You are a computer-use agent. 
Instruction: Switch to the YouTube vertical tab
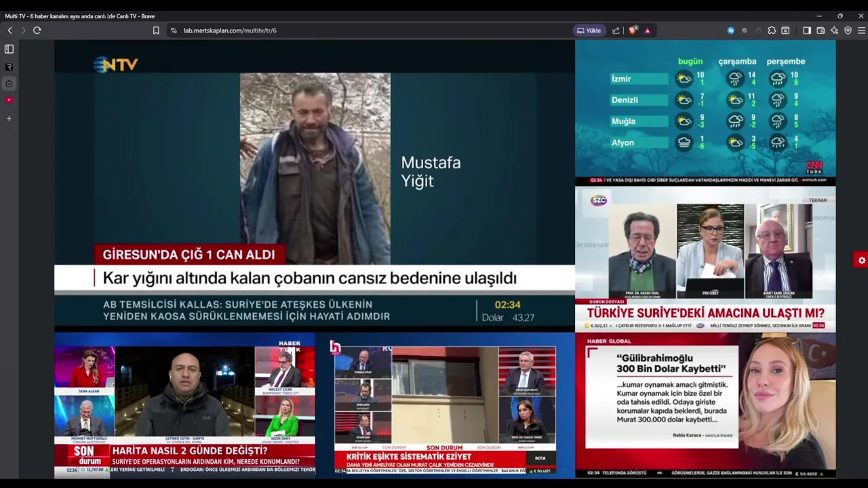(9, 100)
